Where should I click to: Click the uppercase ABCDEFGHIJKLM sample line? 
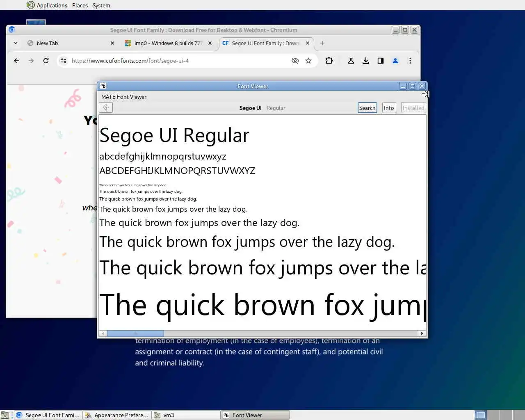point(177,171)
